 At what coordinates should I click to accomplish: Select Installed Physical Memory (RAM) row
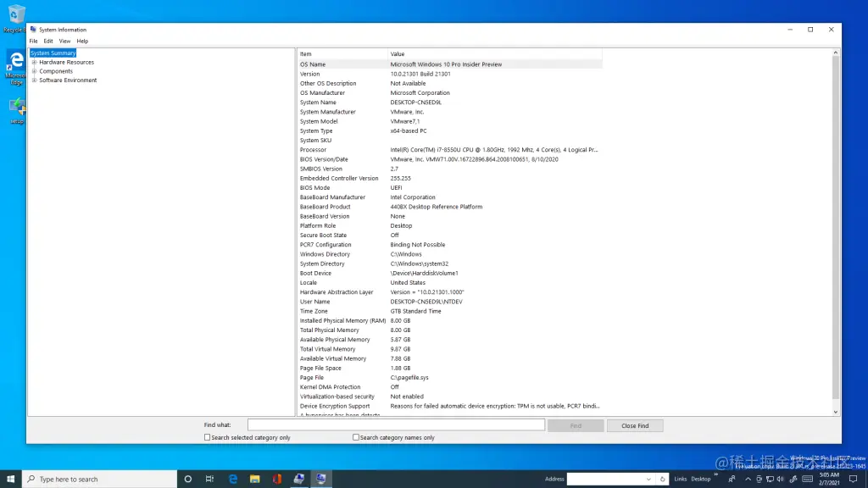click(449, 320)
